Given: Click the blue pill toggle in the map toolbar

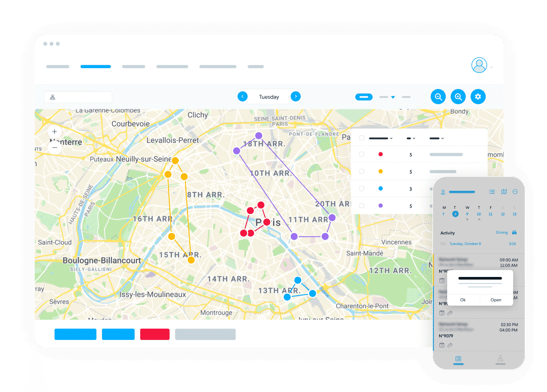Looking at the screenshot, I should [x=364, y=97].
